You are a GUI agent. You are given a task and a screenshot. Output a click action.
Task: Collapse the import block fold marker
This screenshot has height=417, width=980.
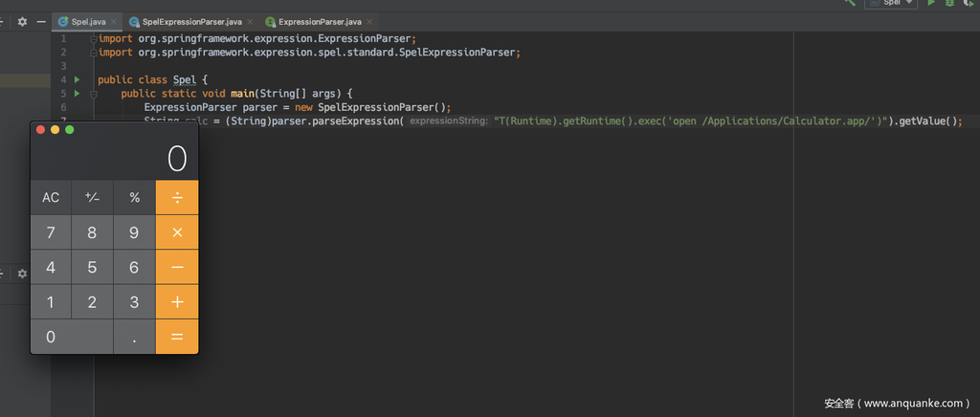point(94,39)
